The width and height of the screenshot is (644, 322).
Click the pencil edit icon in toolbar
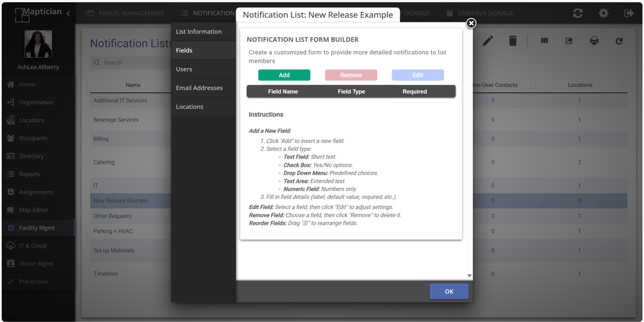488,41
